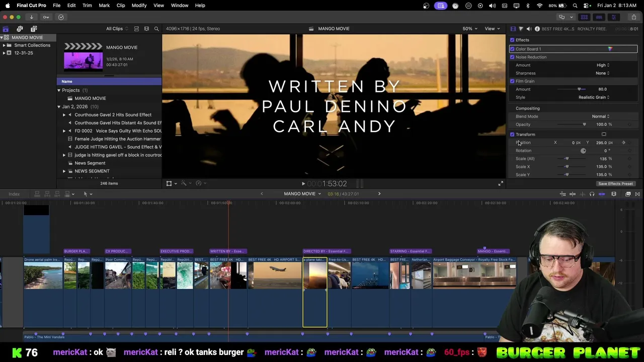Open the Edit menu

click(71, 6)
